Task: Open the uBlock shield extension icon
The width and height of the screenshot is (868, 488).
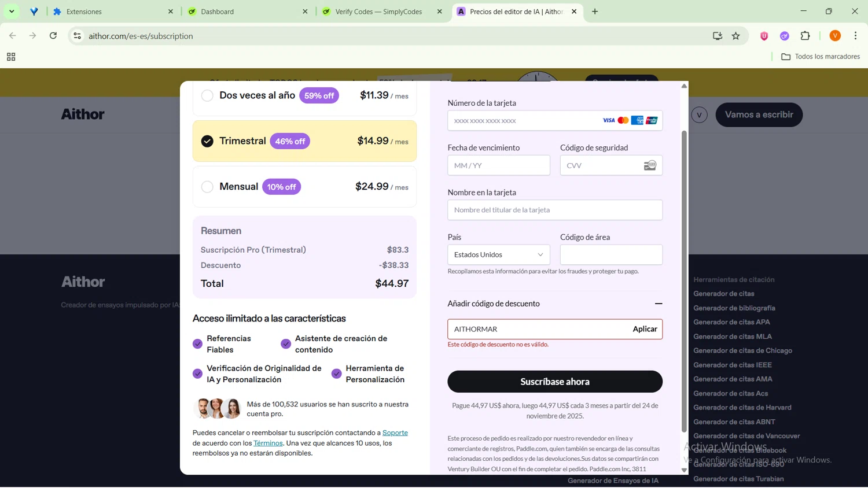Action: coord(764,36)
